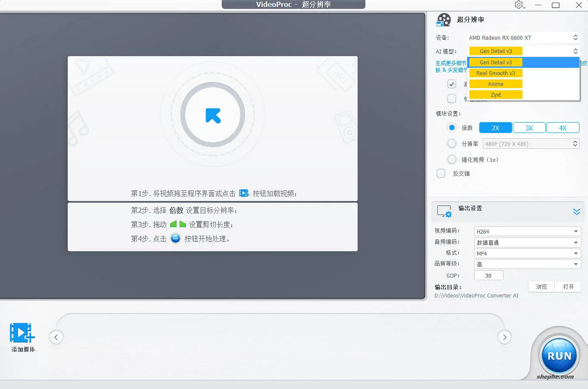Click the 模块设置 label
Viewport: 588px width, 389px height.
[448, 114]
